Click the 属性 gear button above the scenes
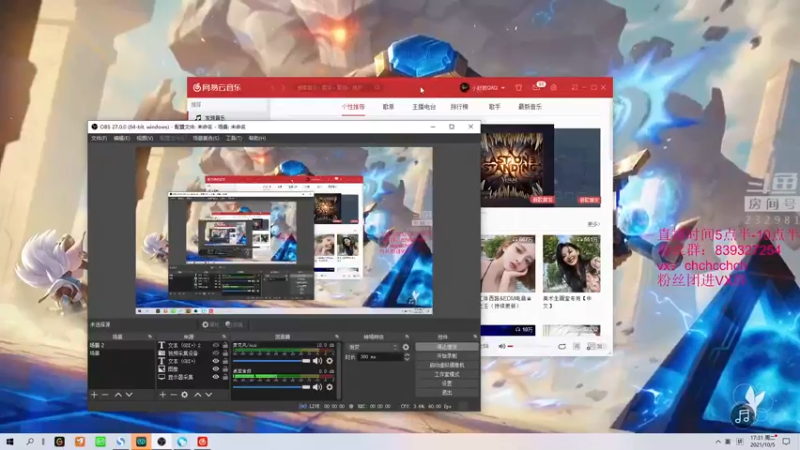This screenshot has width=800, height=450. [210, 324]
